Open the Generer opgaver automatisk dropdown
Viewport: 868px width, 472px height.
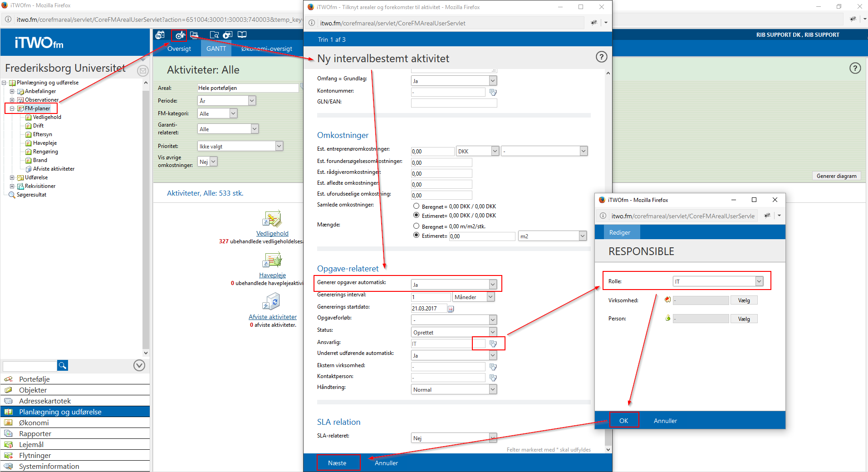click(x=492, y=285)
